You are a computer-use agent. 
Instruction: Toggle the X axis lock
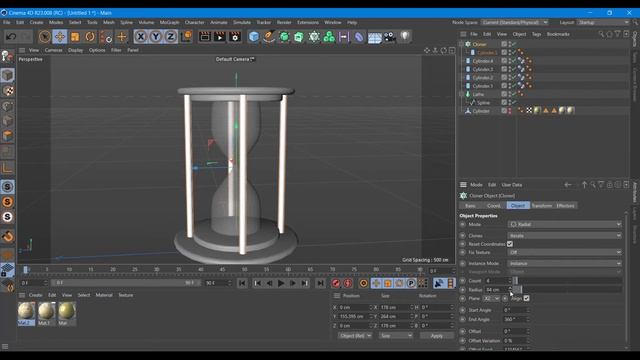pyautogui.click(x=140, y=37)
